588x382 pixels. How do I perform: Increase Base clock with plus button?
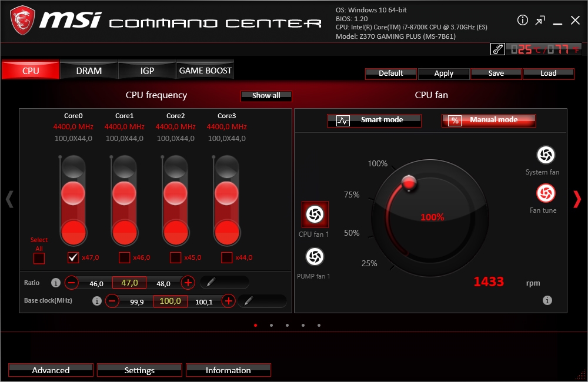[229, 301]
